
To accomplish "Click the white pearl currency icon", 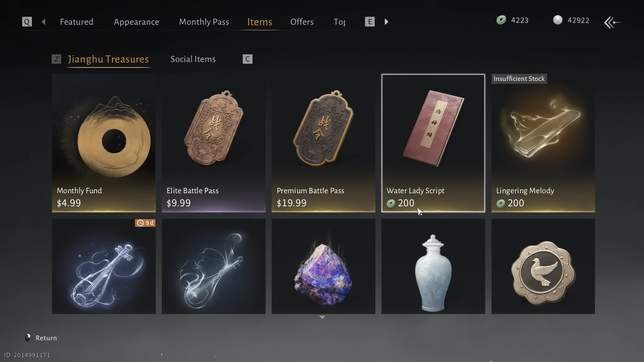I will click(x=558, y=20).
